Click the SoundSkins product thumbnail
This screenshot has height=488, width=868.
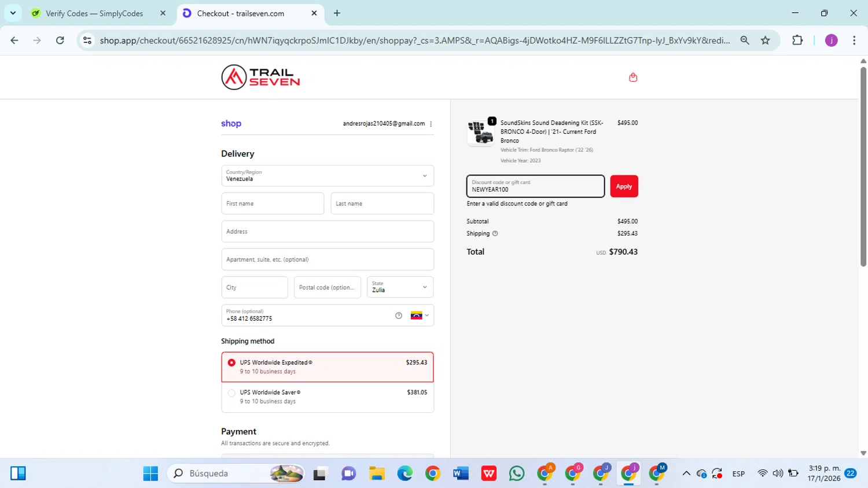[x=480, y=133]
